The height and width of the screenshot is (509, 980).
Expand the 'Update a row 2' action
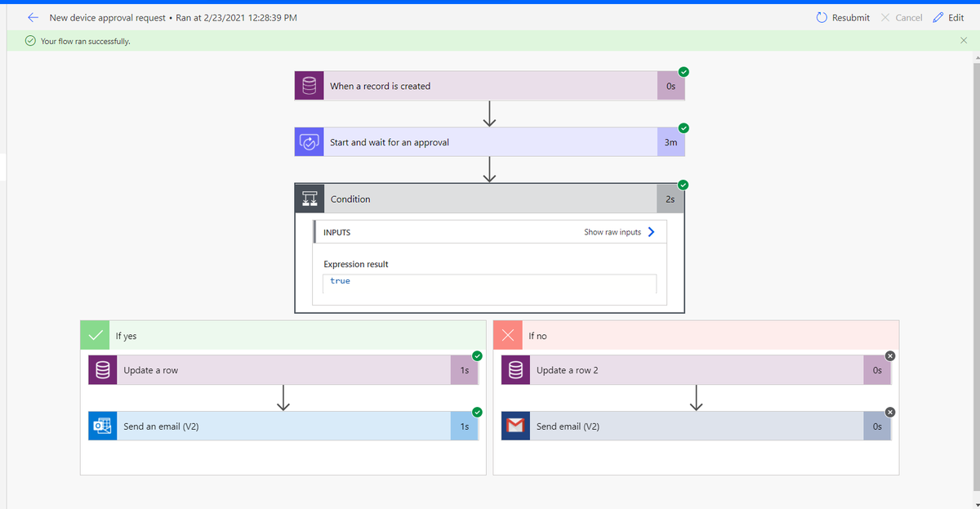[697, 370]
